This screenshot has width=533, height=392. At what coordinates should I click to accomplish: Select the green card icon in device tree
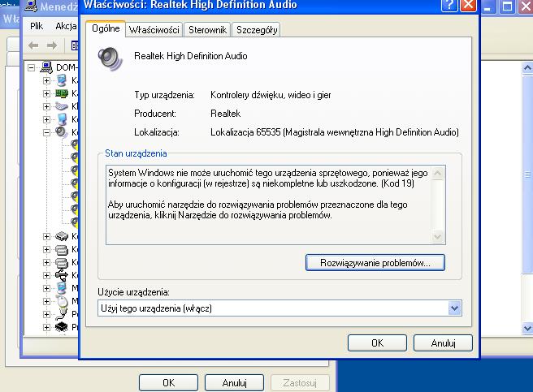pos(62,93)
